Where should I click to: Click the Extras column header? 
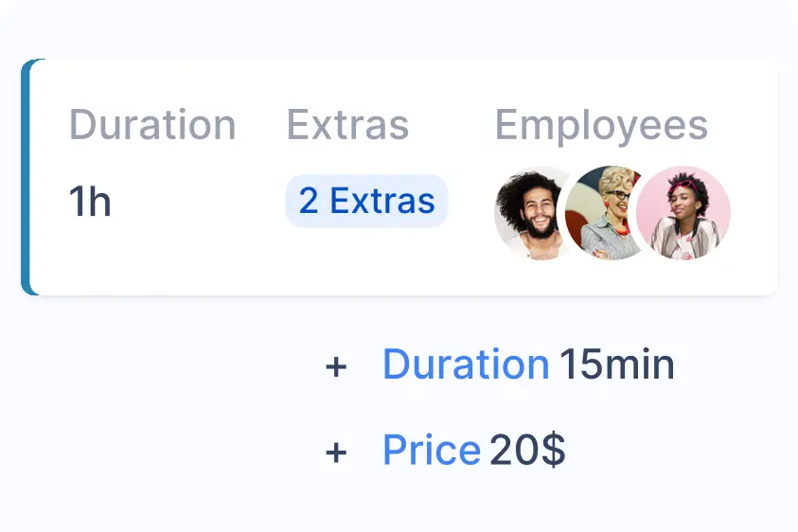(x=347, y=125)
